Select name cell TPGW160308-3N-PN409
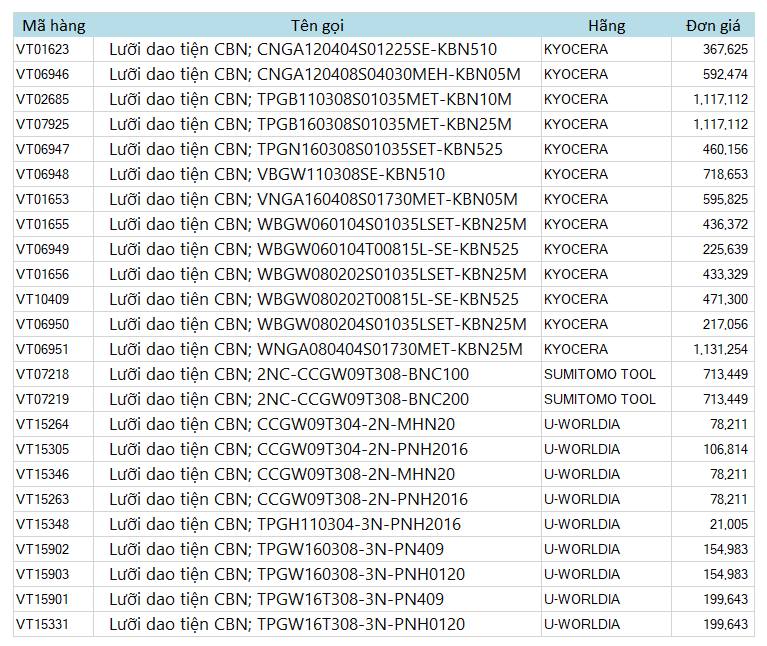The width and height of the screenshot is (767, 646). (317, 549)
